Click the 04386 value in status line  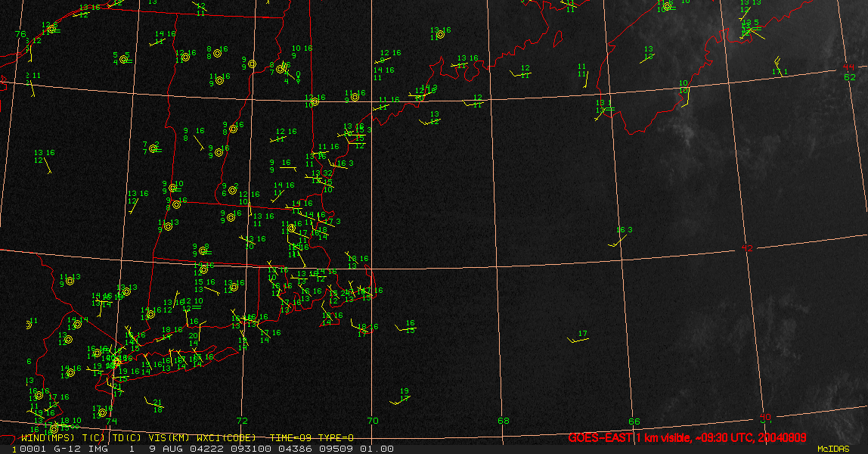pos(296,449)
